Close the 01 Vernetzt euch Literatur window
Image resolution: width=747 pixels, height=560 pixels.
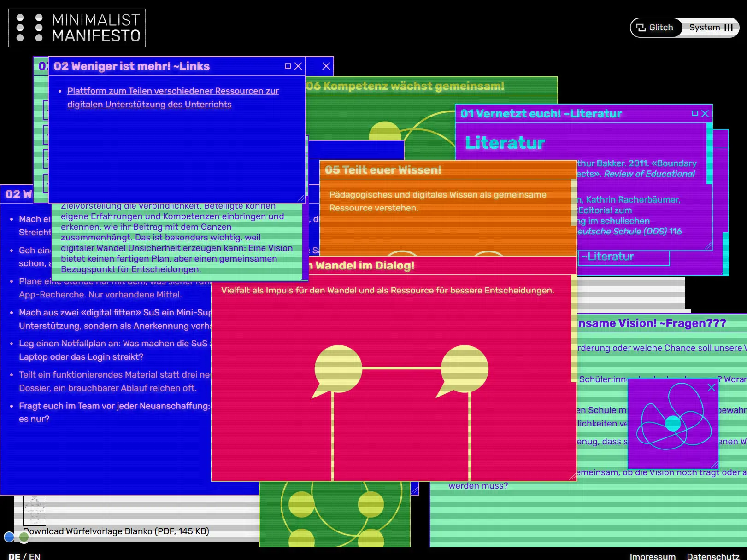pos(705,113)
